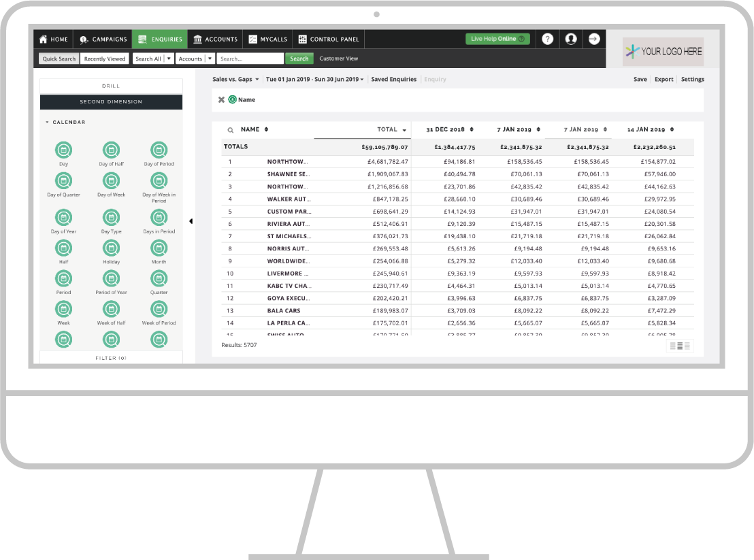Remove the Name dimension with X icon
Screen dimensions: 754x560
[x=221, y=99]
